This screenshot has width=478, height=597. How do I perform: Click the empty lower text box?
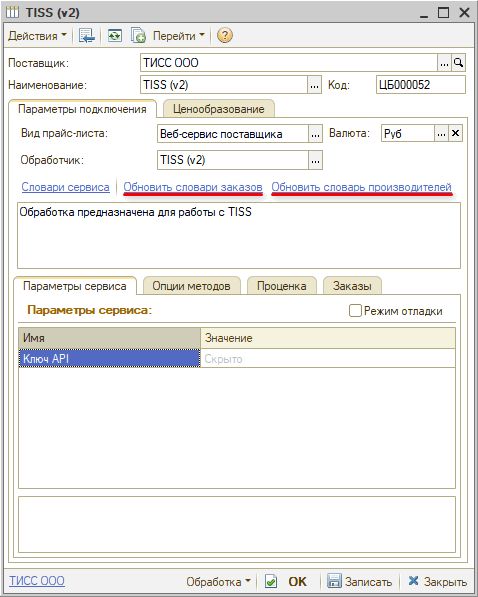[237, 524]
